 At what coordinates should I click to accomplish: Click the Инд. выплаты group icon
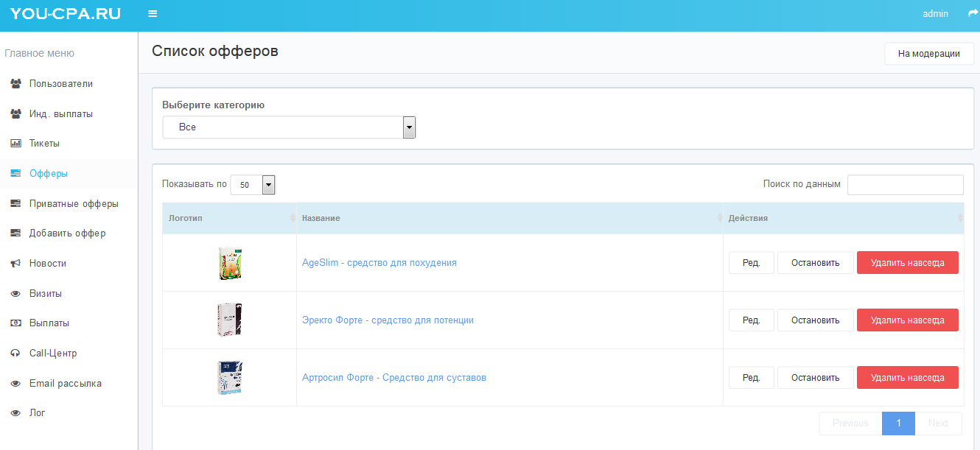[x=15, y=114]
